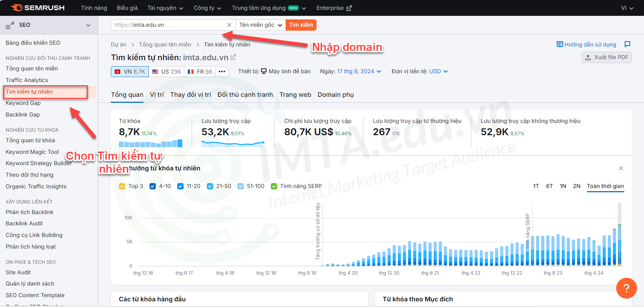
Task: Open the Tài nguyên dropdown menu
Action: [165, 8]
